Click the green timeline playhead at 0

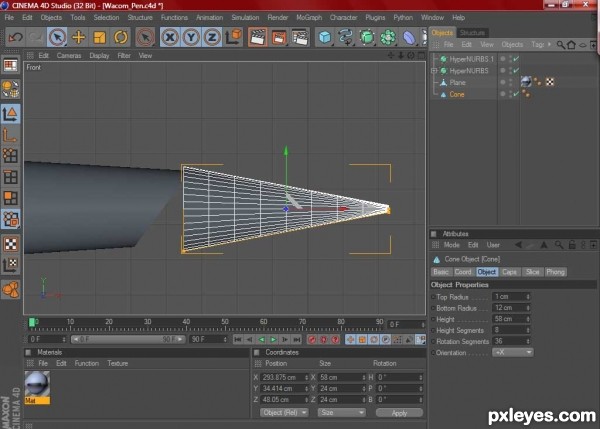(32, 323)
